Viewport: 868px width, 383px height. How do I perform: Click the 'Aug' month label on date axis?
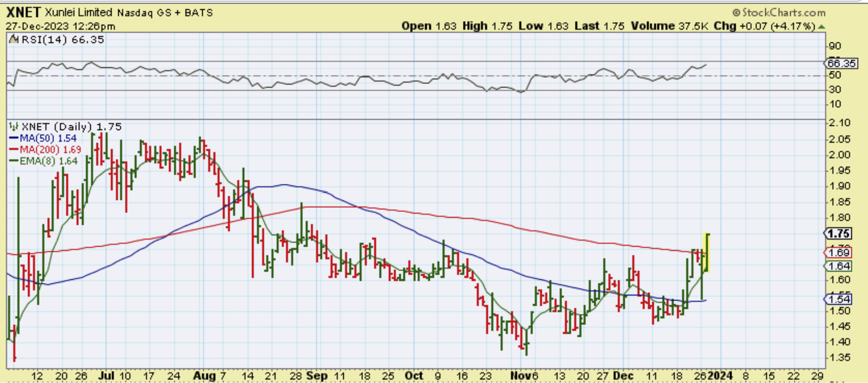[205, 376]
